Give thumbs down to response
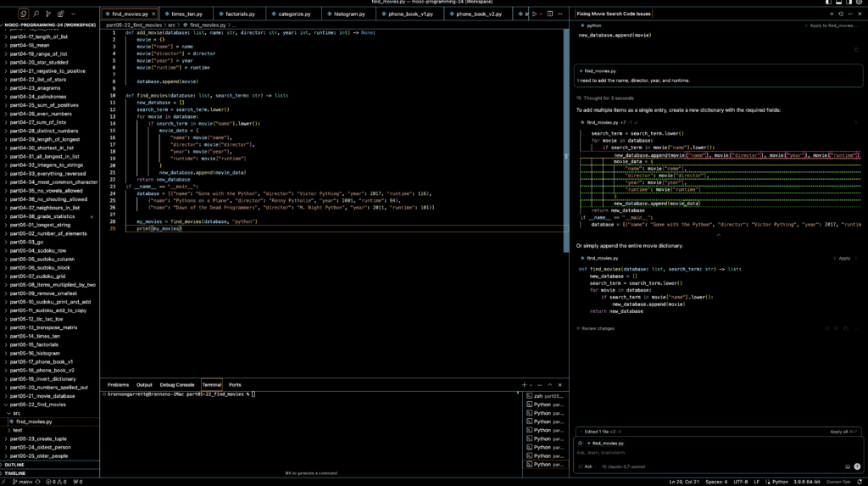 [837, 328]
